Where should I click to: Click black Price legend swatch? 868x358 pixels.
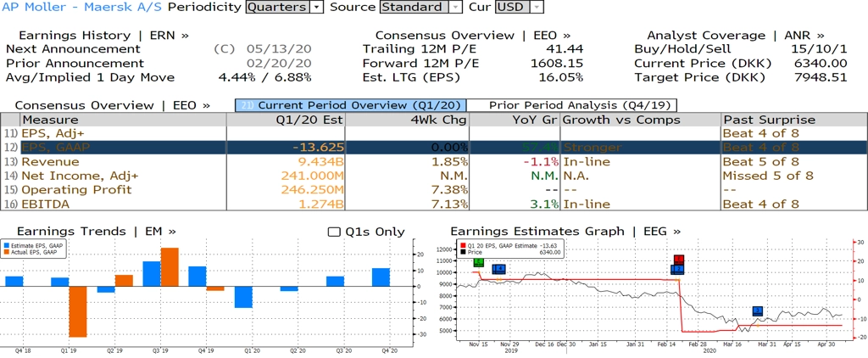tap(464, 252)
